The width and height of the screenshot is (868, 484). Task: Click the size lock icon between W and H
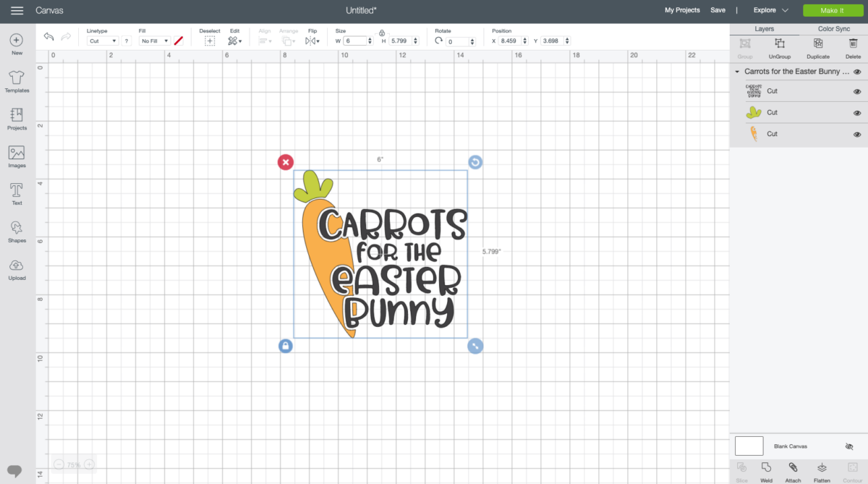click(382, 33)
